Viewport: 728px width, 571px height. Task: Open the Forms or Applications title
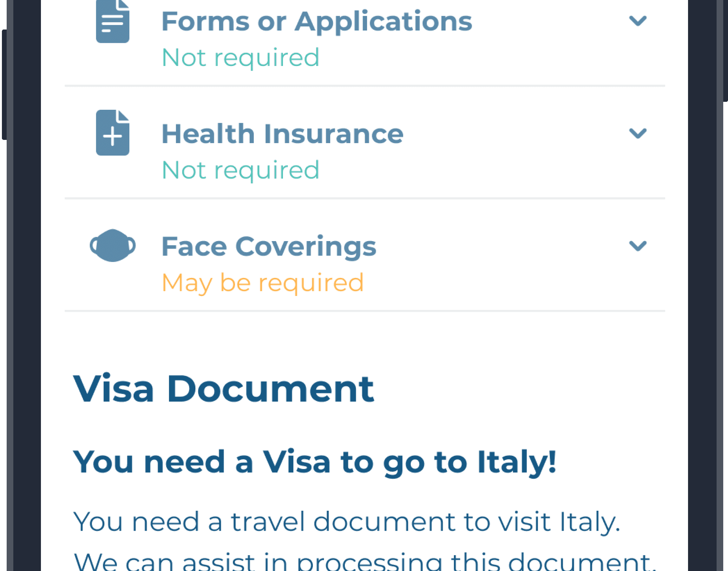(316, 21)
